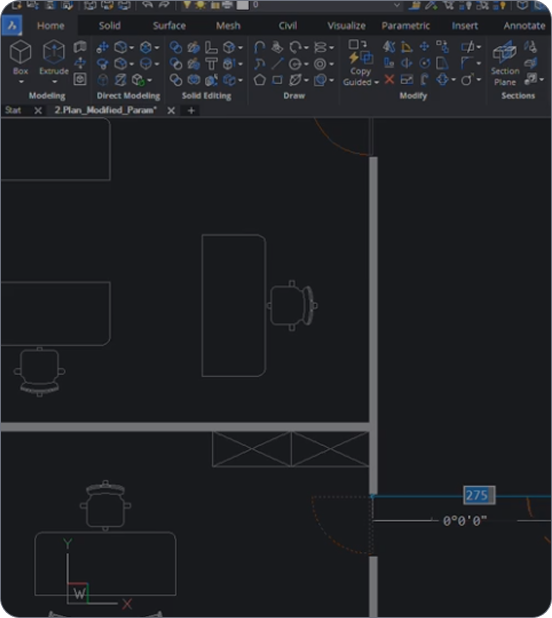Select the Move tool in Modify
Image resolution: width=552 pixels, height=618 pixels.
click(424, 47)
